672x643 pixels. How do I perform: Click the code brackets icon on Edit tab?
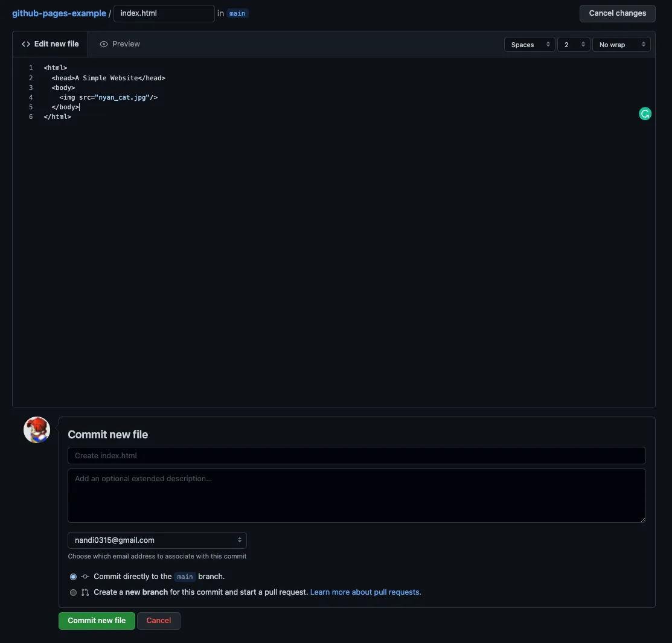coord(25,43)
